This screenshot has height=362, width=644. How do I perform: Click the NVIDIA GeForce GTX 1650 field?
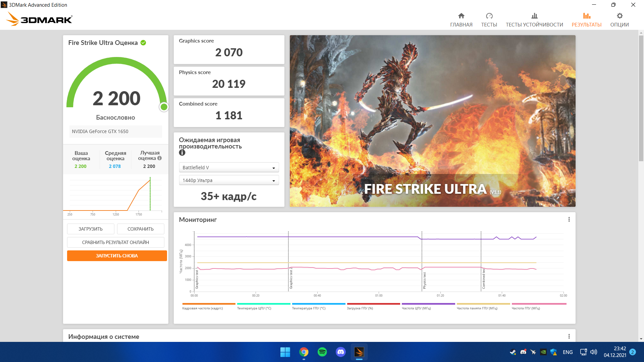tap(115, 131)
